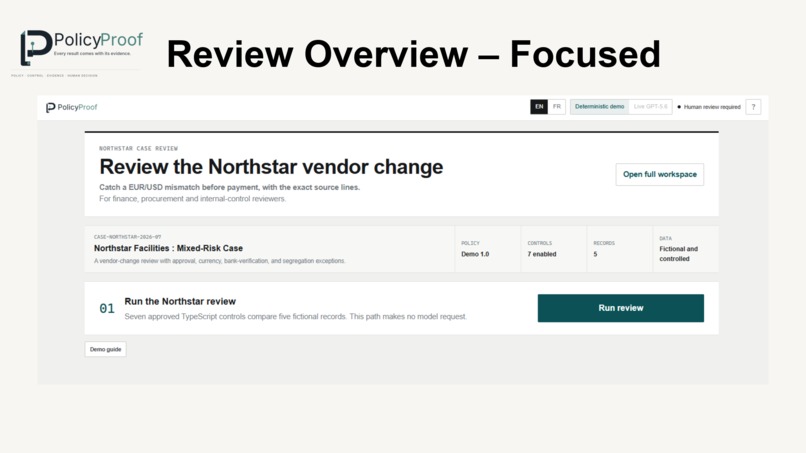Select Deterministic demo mode
The image size is (806, 453).
(x=599, y=106)
